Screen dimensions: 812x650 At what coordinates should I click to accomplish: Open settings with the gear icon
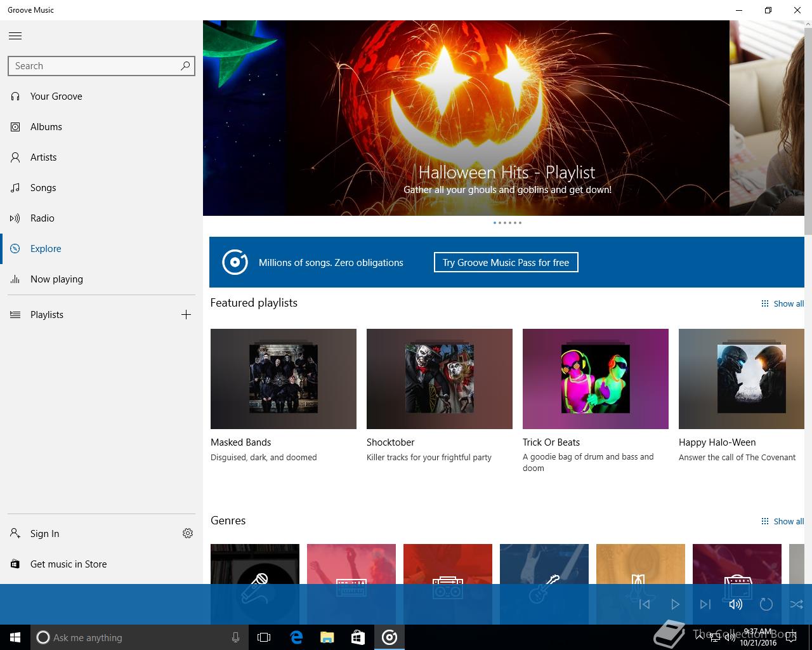(188, 533)
